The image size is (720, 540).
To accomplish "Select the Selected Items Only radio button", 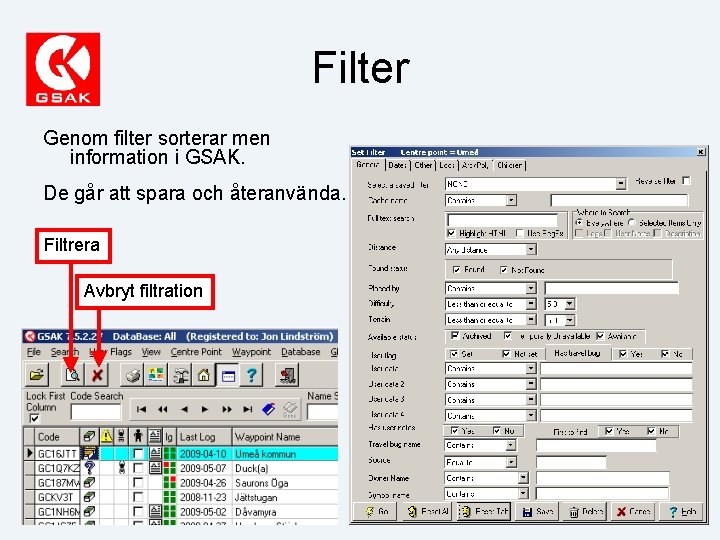I will click(632, 223).
